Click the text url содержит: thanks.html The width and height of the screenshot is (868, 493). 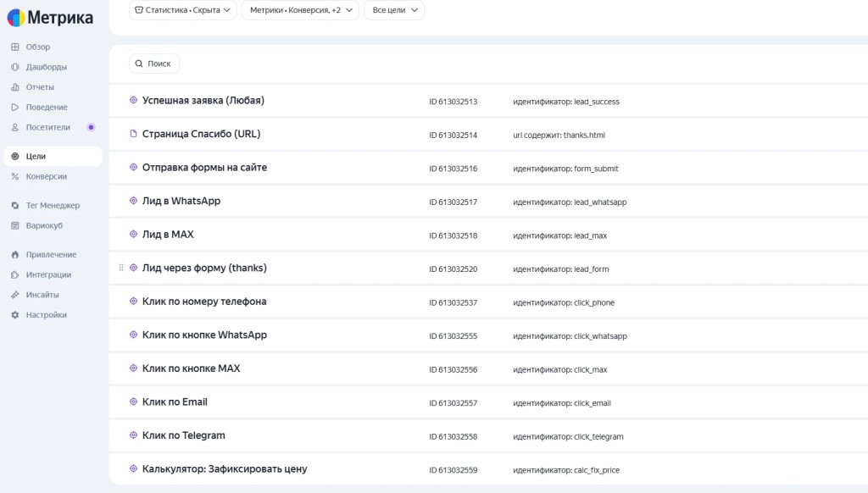(x=559, y=135)
